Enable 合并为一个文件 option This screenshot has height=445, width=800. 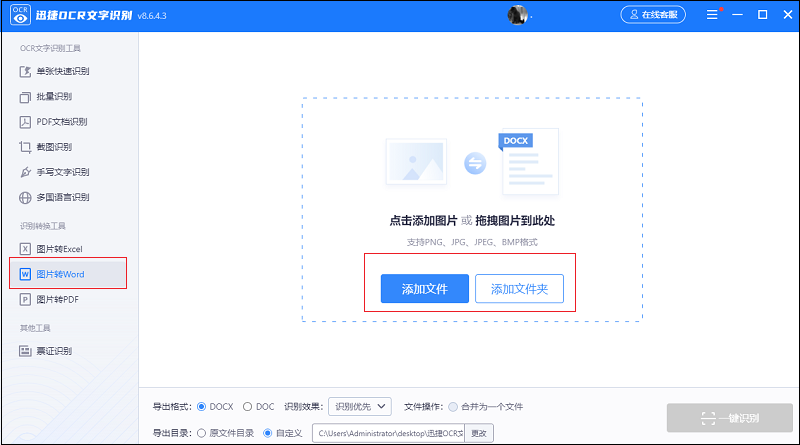point(453,407)
